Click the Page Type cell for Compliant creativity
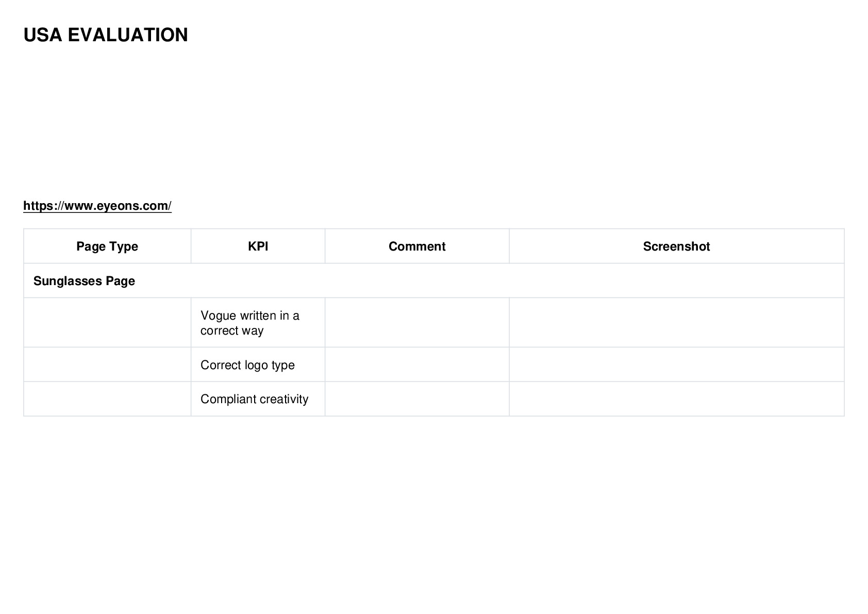This screenshot has width=868, height=614. 107,399
